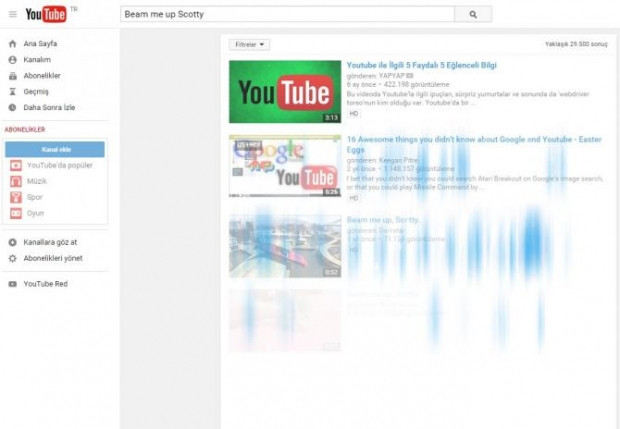Viewport: 620px width, 429px height.
Task: Open Geçmiş history
Action: pyautogui.click(x=36, y=92)
